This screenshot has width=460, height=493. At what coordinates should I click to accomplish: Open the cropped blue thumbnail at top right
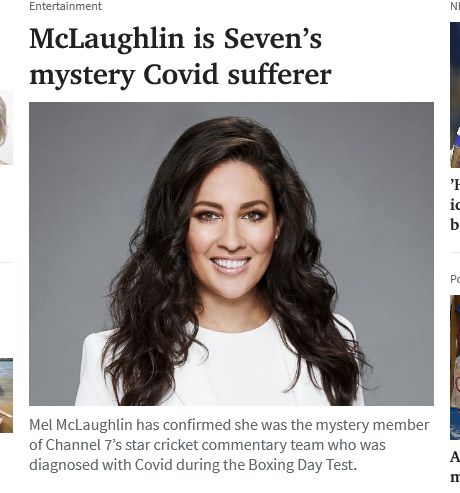point(455,95)
